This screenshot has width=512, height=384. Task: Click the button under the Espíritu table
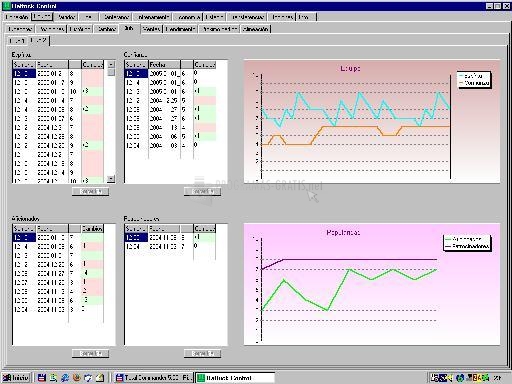(91, 191)
